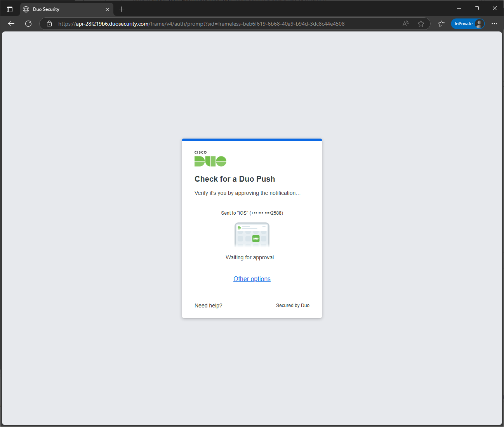Reload the Duo Security page
504x427 pixels.
point(28,24)
